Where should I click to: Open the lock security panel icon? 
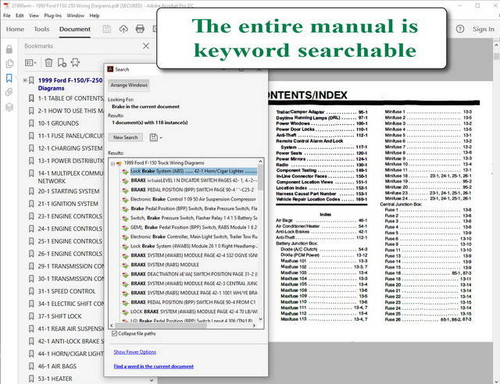point(9,49)
